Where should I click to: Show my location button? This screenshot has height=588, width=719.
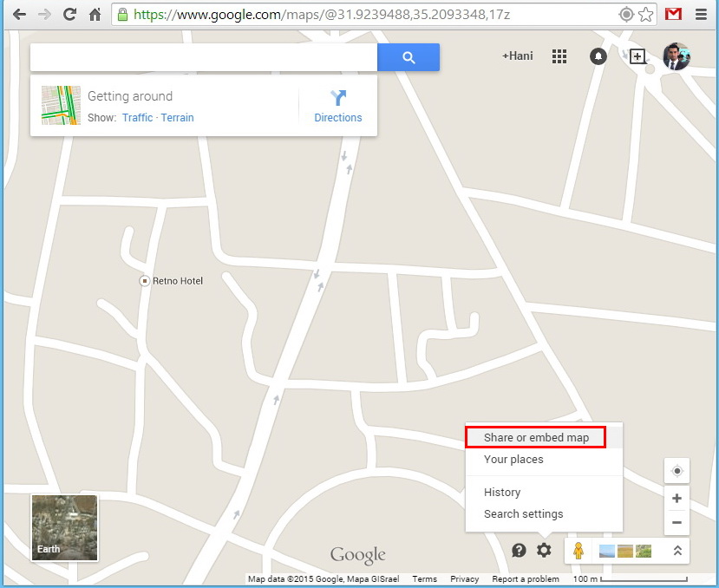tap(677, 471)
